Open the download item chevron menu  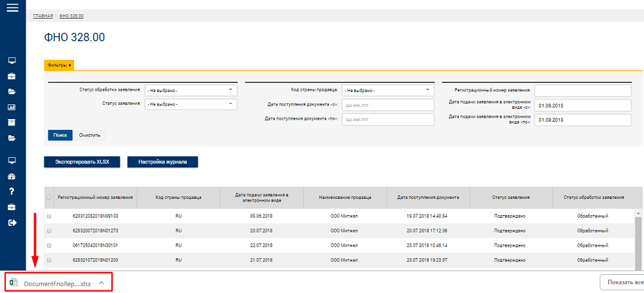102,283
